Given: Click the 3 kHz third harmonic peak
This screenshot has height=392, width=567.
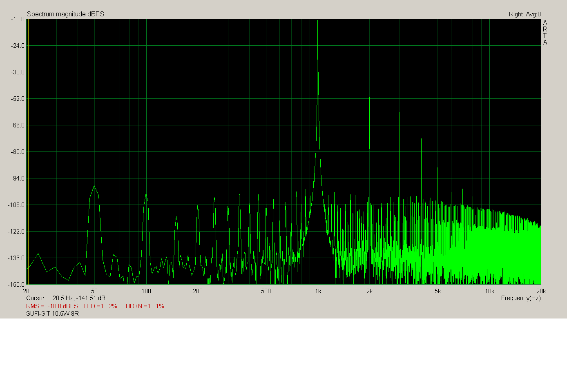Looking at the screenshot, I should point(400,113).
